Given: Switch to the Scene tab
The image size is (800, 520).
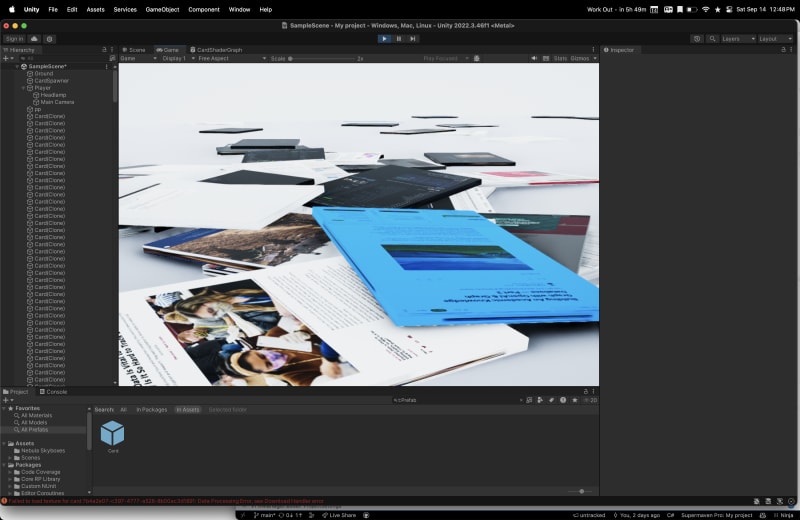Looking at the screenshot, I should 134,50.
